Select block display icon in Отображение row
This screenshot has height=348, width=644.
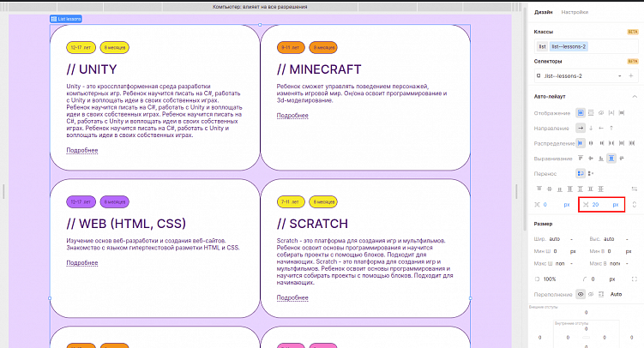tap(581, 113)
